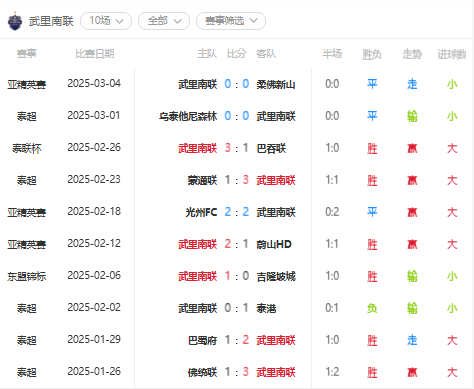Click date 2025-03-04
Viewport: 474px width, 389px height.
click(x=94, y=83)
